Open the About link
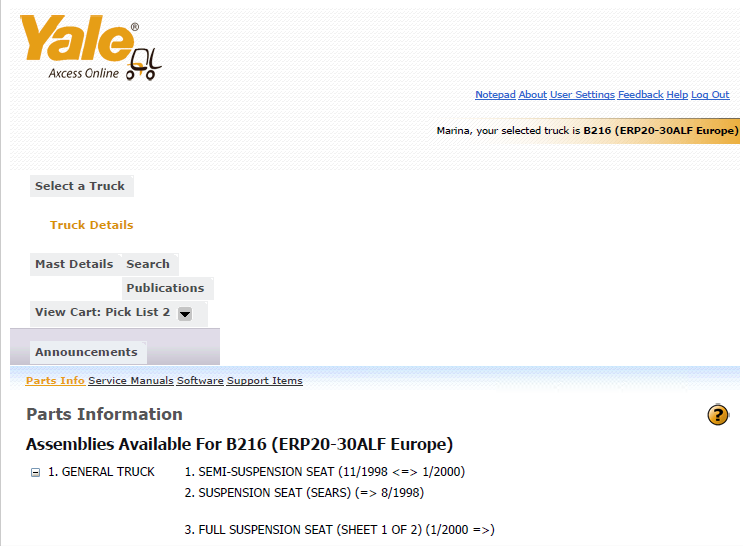Screen dimensions: 743x546 (x=533, y=95)
